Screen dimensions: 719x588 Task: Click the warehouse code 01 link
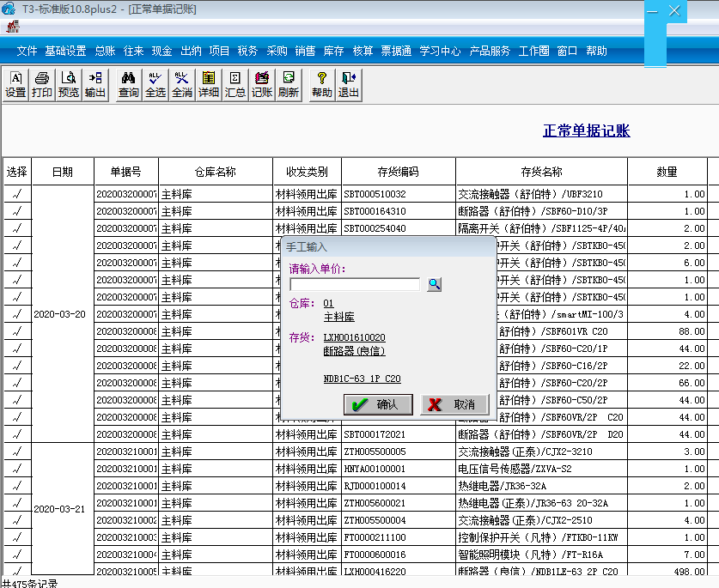pos(328,303)
